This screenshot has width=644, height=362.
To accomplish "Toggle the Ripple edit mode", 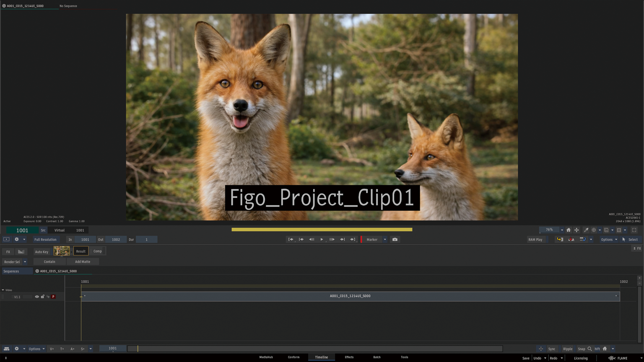I will click(568, 349).
